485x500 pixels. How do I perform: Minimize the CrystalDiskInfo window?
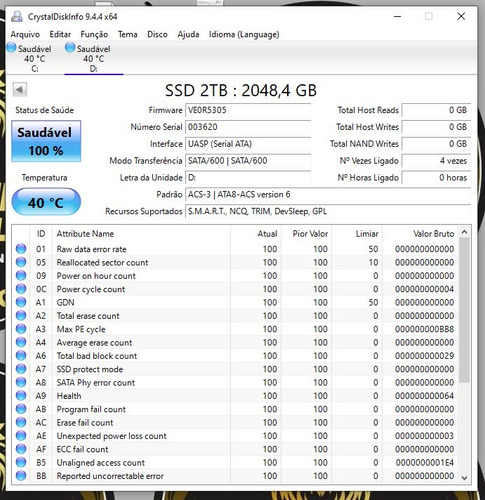click(397, 16)
